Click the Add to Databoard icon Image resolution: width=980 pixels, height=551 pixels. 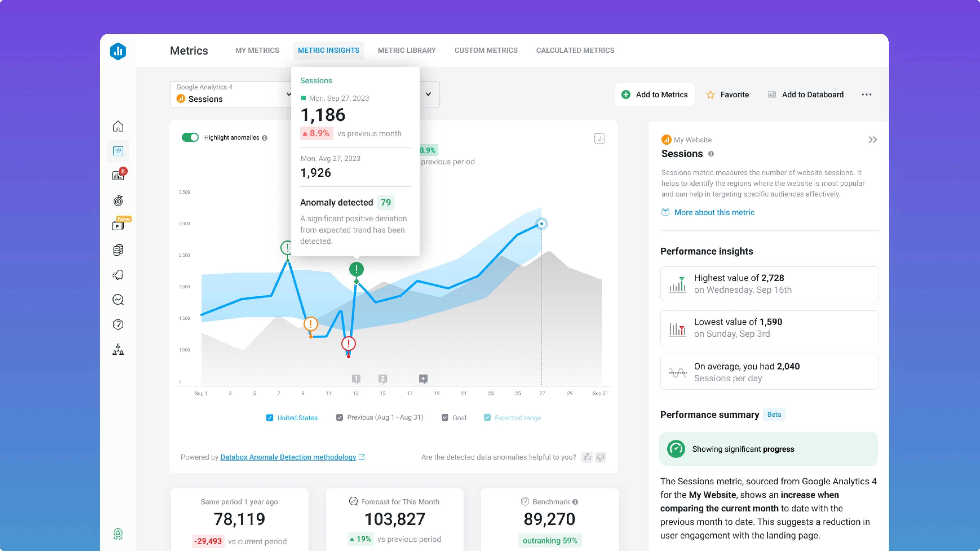pyautogui.click(x=773, y=94)
